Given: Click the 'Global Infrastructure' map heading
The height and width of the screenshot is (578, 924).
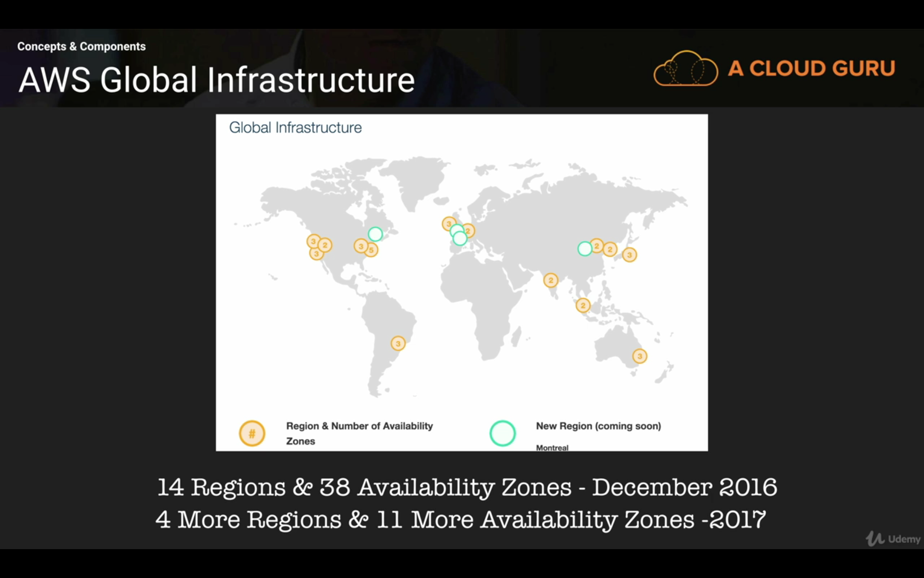Looking at the screenshot, I should coord(295,127).
